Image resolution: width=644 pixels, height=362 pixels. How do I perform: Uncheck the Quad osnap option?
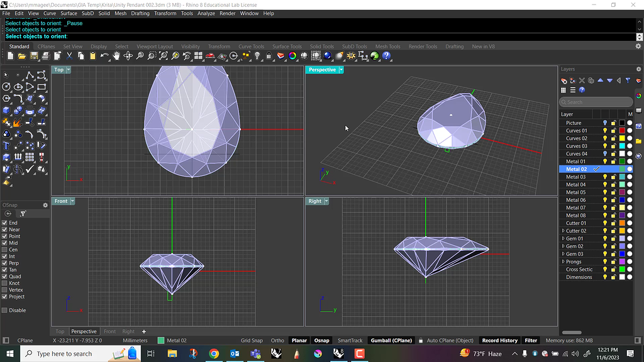pyautogui.click(x=5, y=277)
